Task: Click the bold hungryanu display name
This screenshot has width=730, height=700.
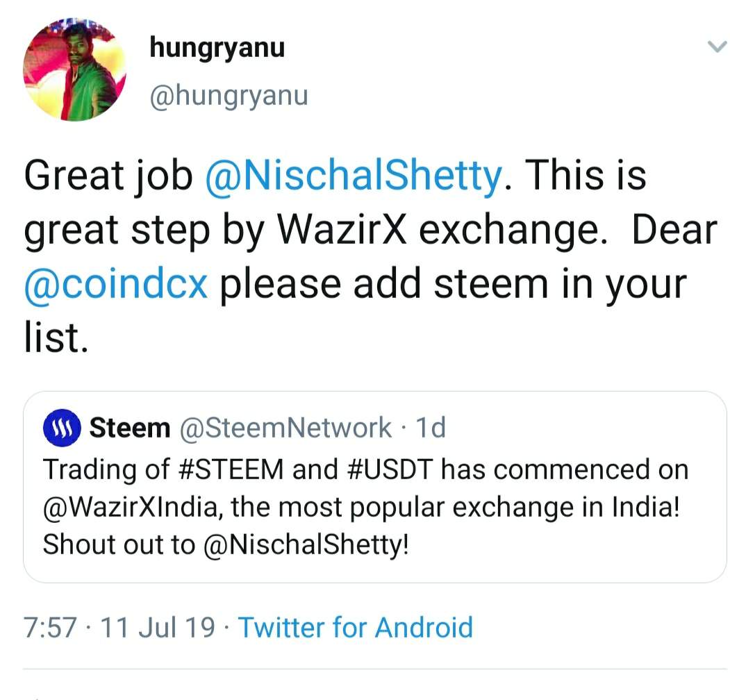Action: pos(217,49)
